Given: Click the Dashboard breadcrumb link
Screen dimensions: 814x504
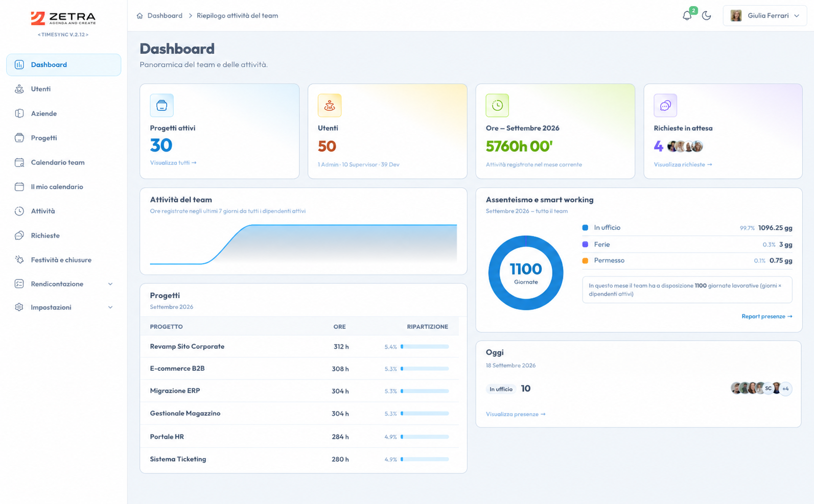Looking at the screenshot, I should (x=165, y=16).
